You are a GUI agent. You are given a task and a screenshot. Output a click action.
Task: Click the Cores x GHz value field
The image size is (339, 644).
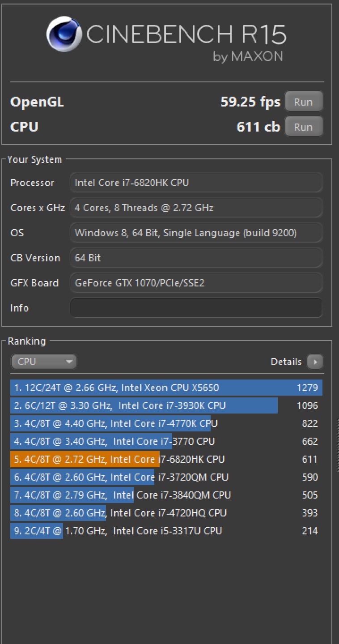(196, 208)
